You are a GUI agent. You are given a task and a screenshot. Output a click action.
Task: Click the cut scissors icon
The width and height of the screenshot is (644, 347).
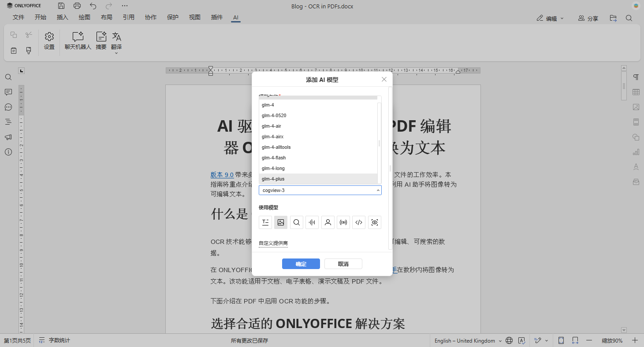[x=29, y=35]
